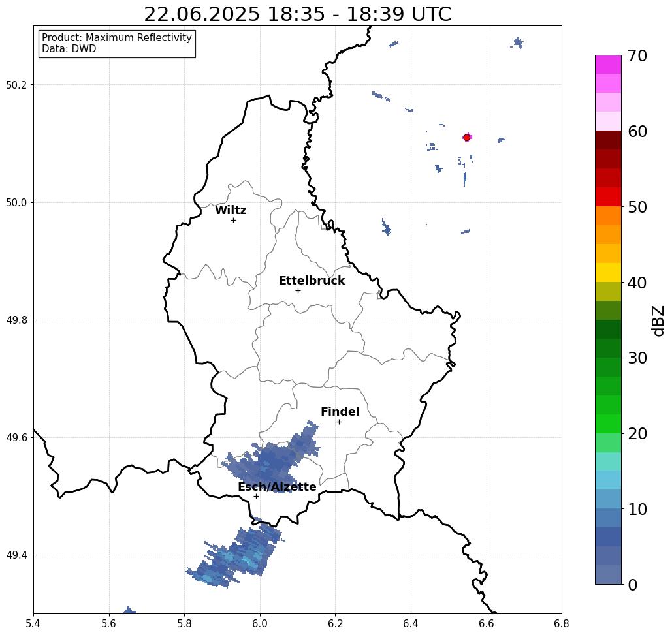Click the red high-reflectivity dot
The width and height of the screenshot is (672, 635).
(467, 138)
